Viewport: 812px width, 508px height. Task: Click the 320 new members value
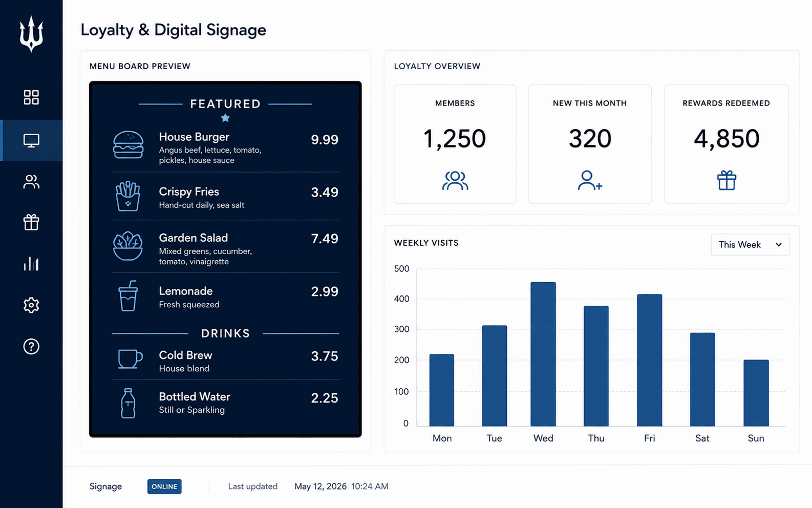point(590,139)
